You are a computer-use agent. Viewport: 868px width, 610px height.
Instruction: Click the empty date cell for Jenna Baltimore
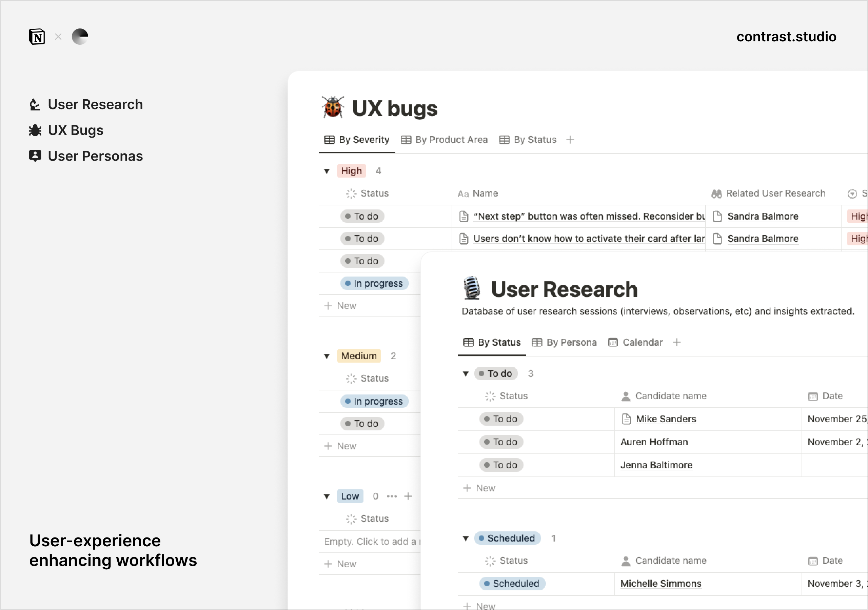835,465
